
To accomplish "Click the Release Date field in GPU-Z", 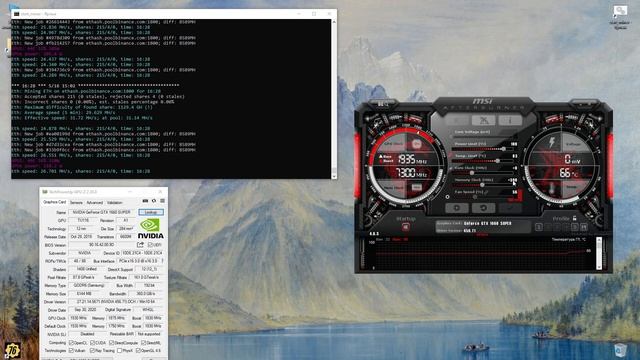I will tap(82, 236).
